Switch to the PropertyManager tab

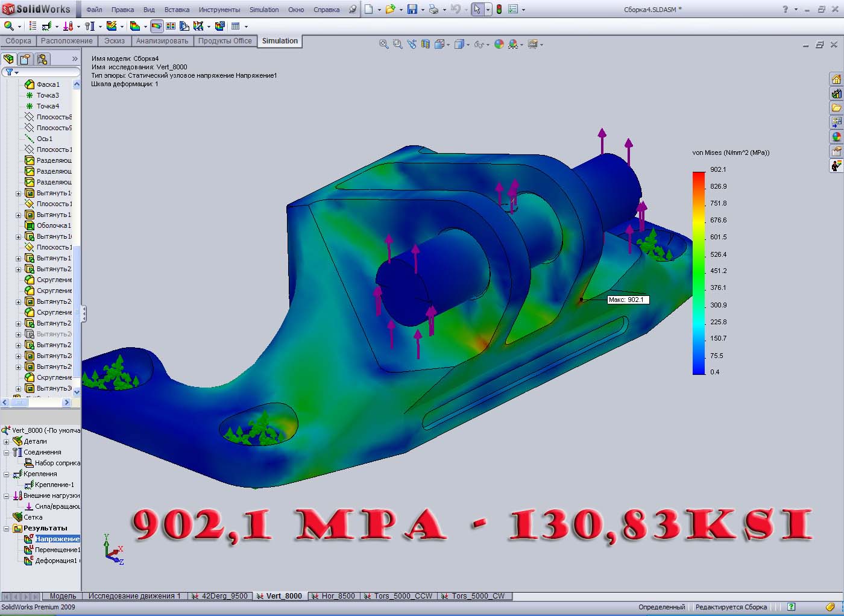25,59
